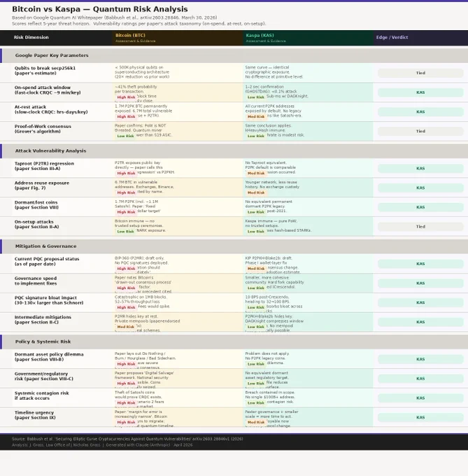The image size is (468, 476).
Task: Click Bitcoin's 'High Risk' badge in At-rest attack row
Action: click(126, 117)
